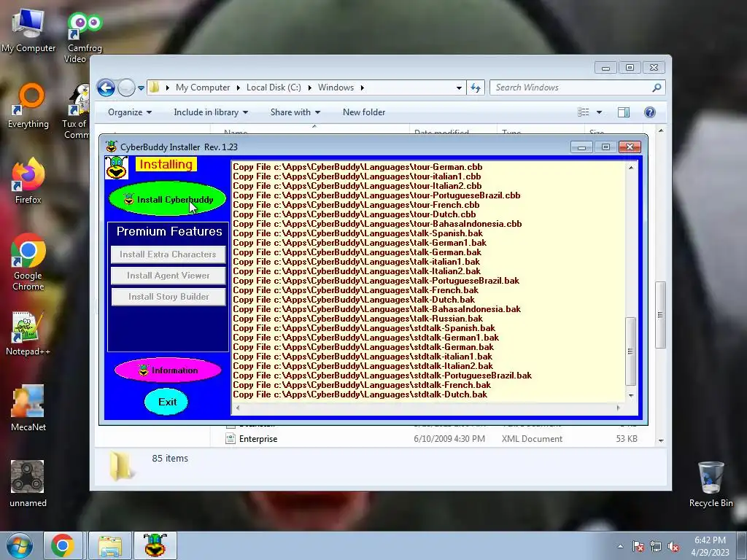This screenshot has width=747, height=560.
Task: Go back in Explorer window
Action: pyautogui.click(x=106, y=87)
